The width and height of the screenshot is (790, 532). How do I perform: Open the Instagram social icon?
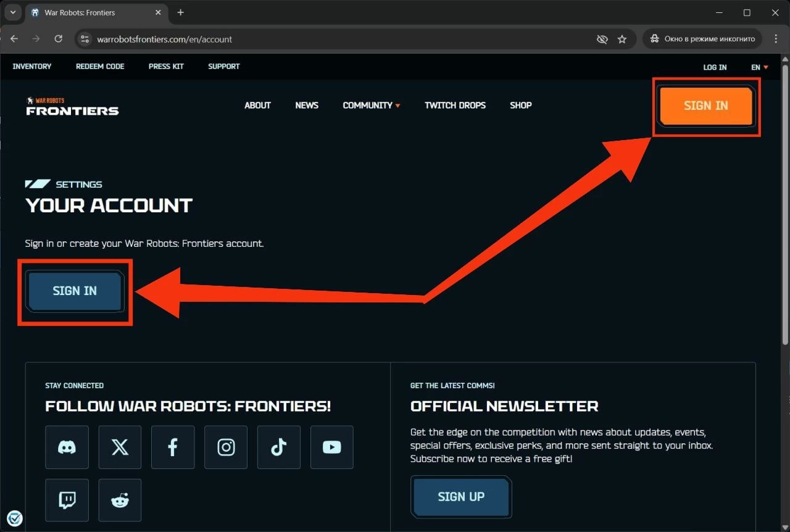226,447
